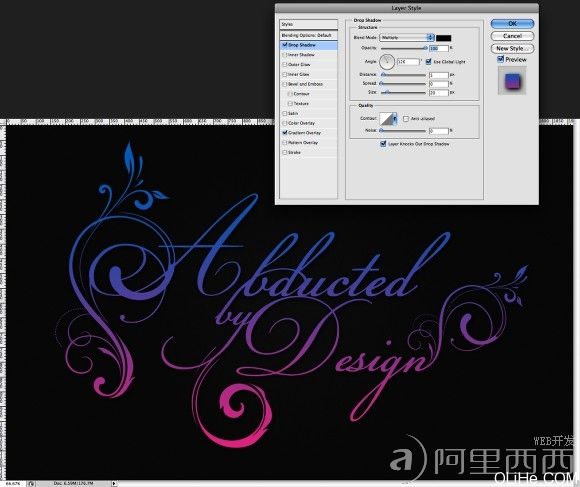Click the Spread value field
Viewport: 580px width, 487px height.
[x=439, y=84]
